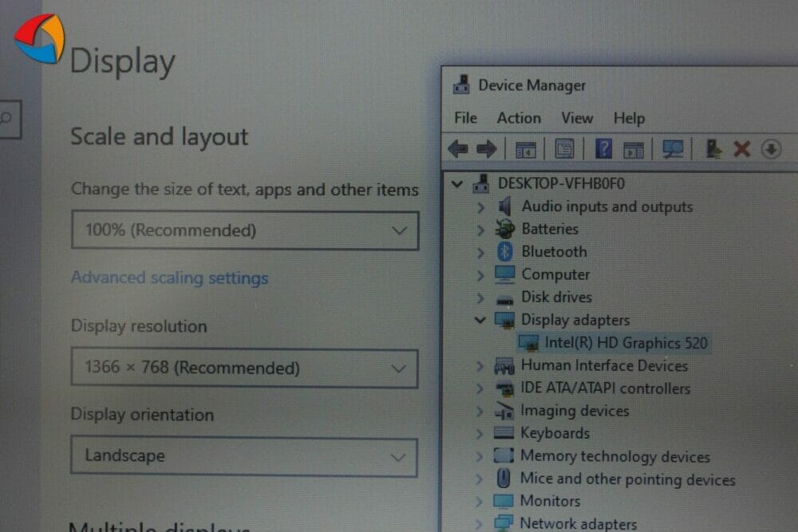Screen dimensions: 798x532
Task: Expand the Disk drives node arrow
Action: pyautogui.click(x=480, y=298)
